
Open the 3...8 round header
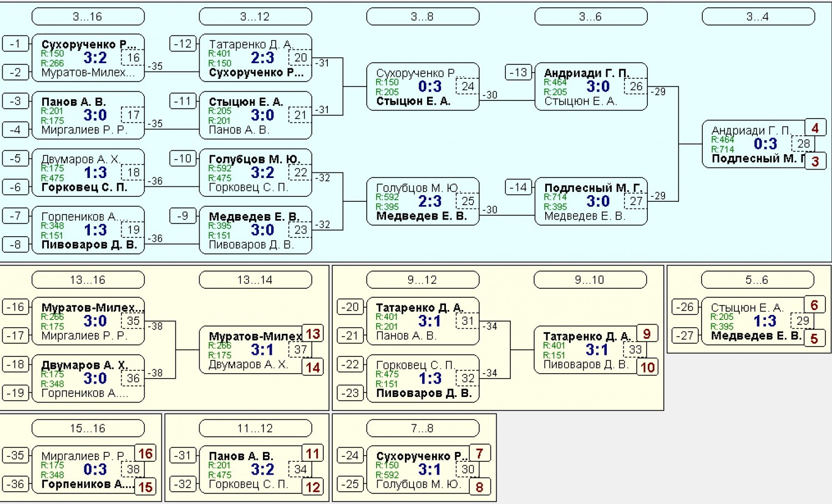pos(423,17)
